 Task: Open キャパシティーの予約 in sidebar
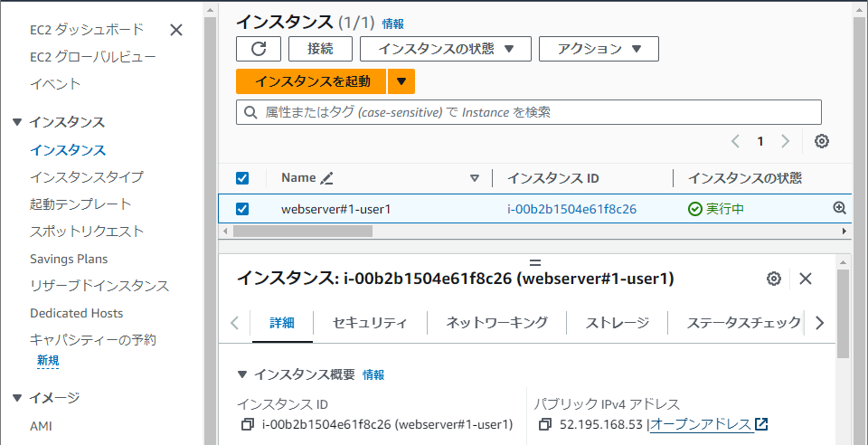[x=93, y=340]
